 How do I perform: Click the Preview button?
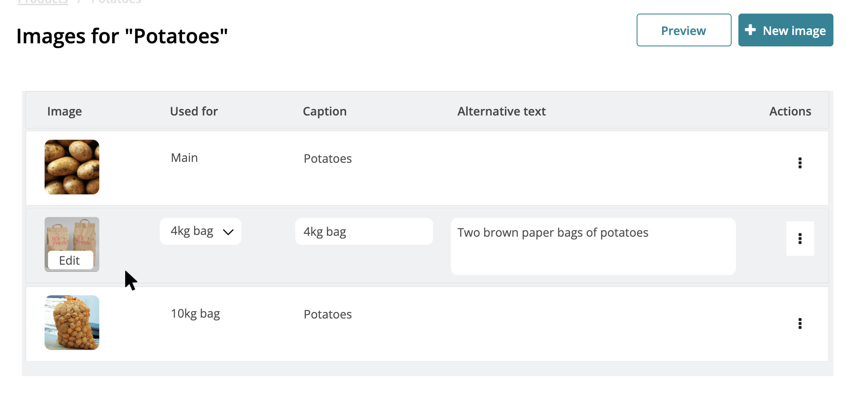click(683, 30)
